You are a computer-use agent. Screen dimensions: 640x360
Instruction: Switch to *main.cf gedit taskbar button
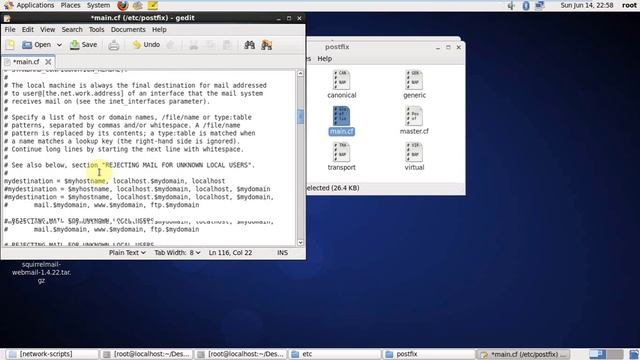[523, 354]
